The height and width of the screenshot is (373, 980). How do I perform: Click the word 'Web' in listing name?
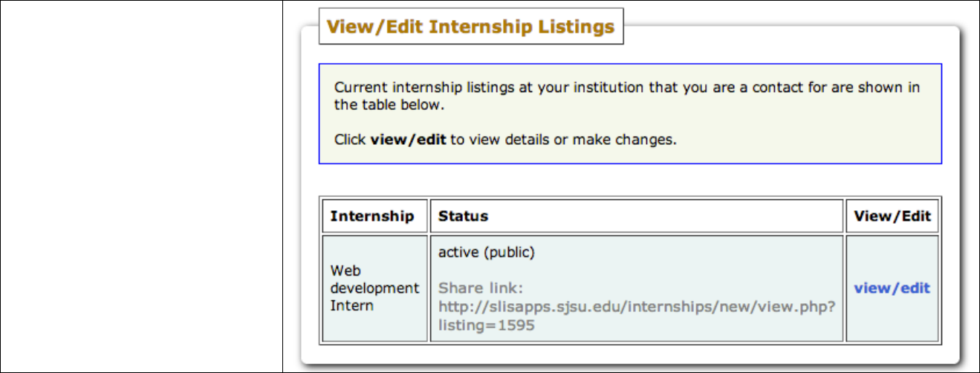(345, 270)
